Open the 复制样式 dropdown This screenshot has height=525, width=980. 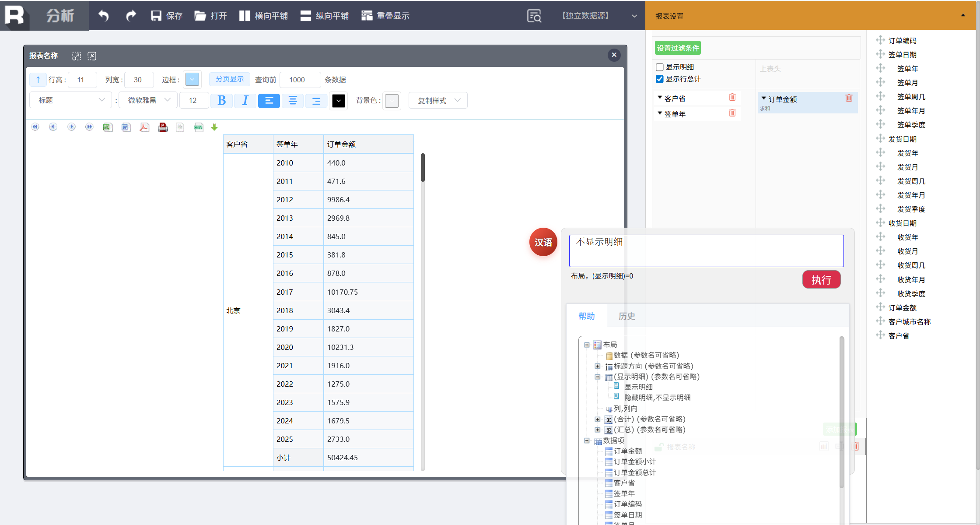tap(438, 100)
